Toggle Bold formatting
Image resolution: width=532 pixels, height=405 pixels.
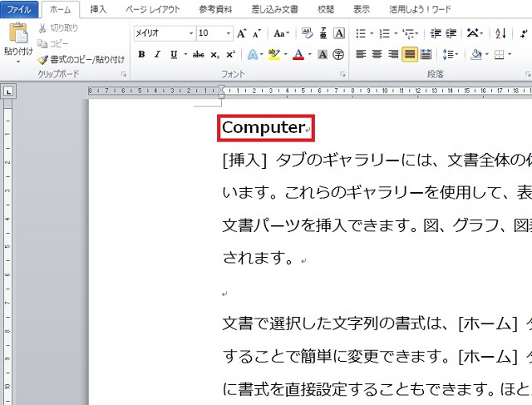141,54
